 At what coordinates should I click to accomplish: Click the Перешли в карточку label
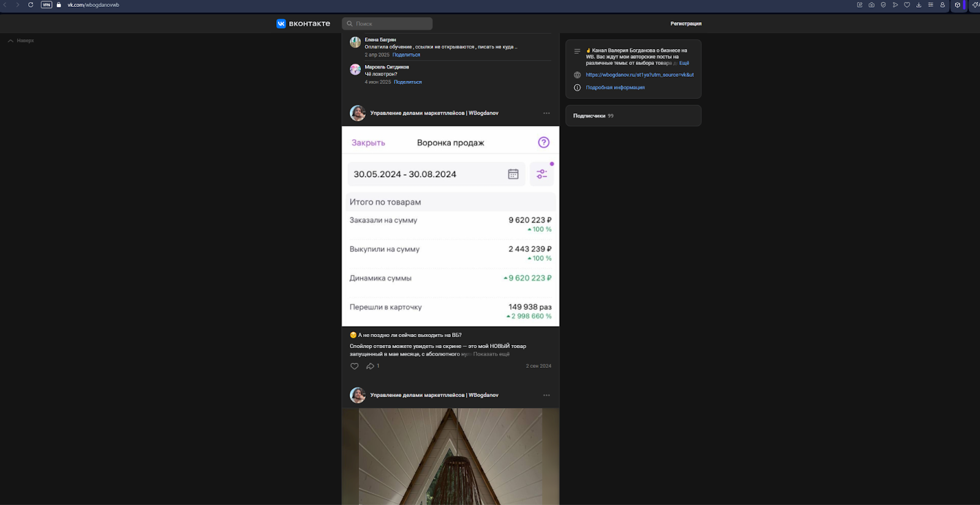pos(386,307)
